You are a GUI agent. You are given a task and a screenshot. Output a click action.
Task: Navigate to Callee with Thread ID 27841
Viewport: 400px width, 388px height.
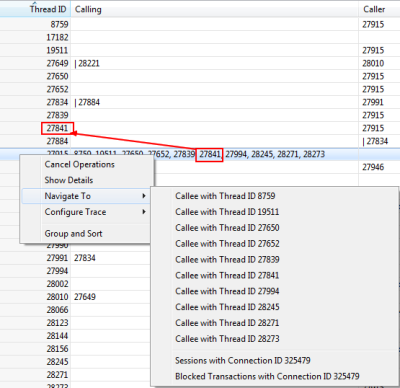click(227, 275)
